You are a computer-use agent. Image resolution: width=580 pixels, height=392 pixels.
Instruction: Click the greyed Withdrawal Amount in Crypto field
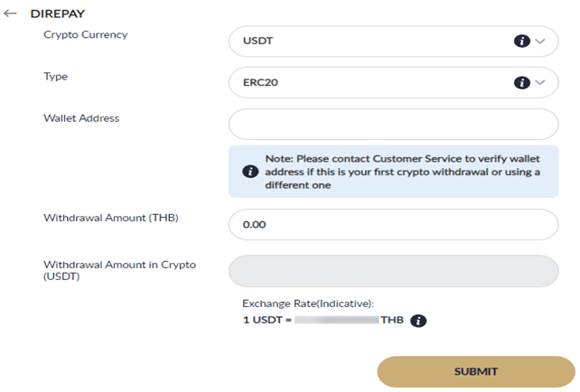click(x=393, y=272)
